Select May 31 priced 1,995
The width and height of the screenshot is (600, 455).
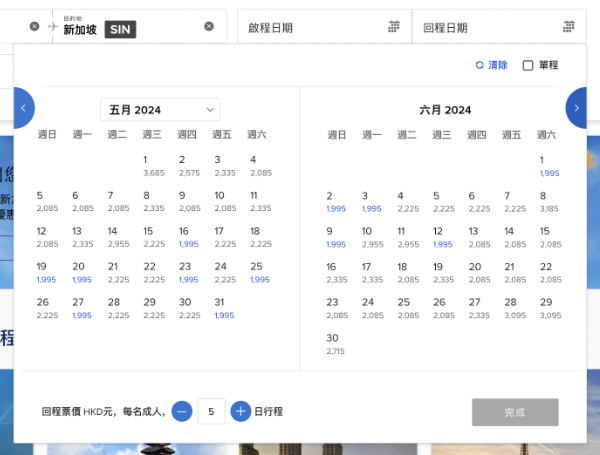[x=224, y=308]
